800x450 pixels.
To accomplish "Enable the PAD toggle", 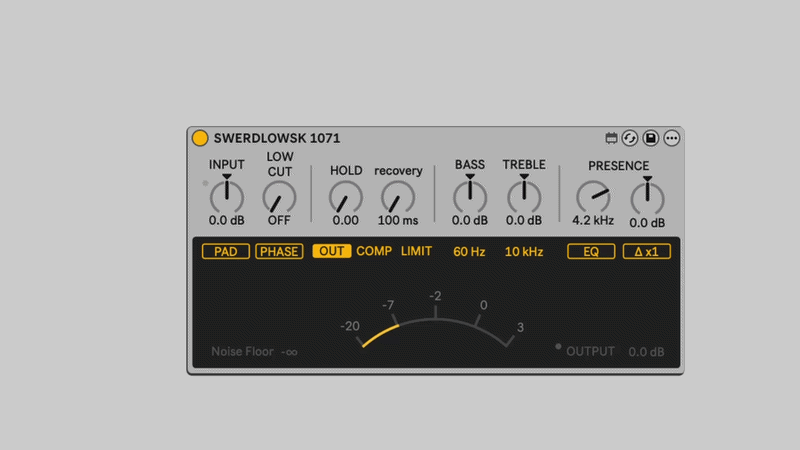I will 226,251.
